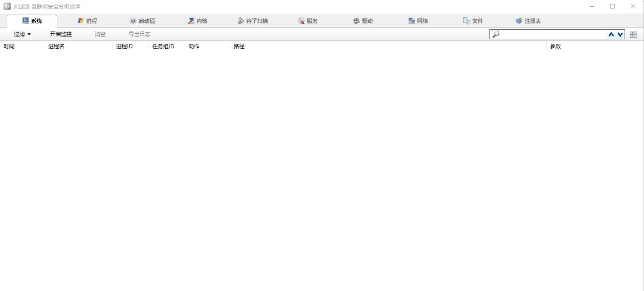The width and height of the screenshot is (644, 291).
Task: Sort by the 任务组ID column header
Action: click(x=167, y=46)
